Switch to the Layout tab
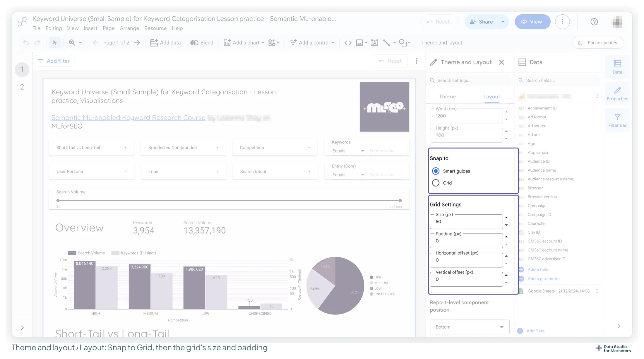The width and height of the screenshot is (644, 359). 491,97
